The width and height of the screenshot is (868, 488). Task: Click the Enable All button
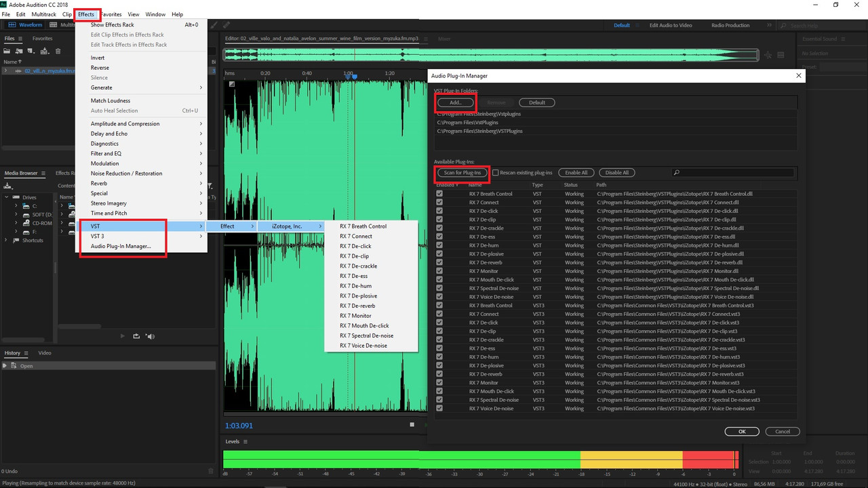click(576, 173)
